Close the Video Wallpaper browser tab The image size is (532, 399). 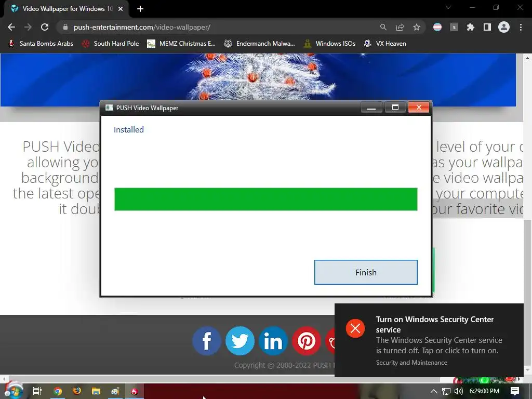click(121, 9)
